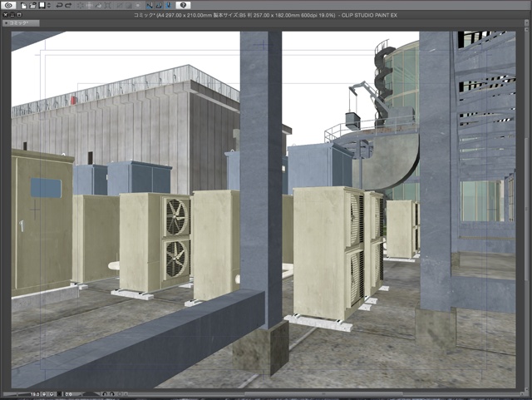532x400 pixels.
Task: Rotate canvas left using status bar icon
Action: tap(105, 394)
